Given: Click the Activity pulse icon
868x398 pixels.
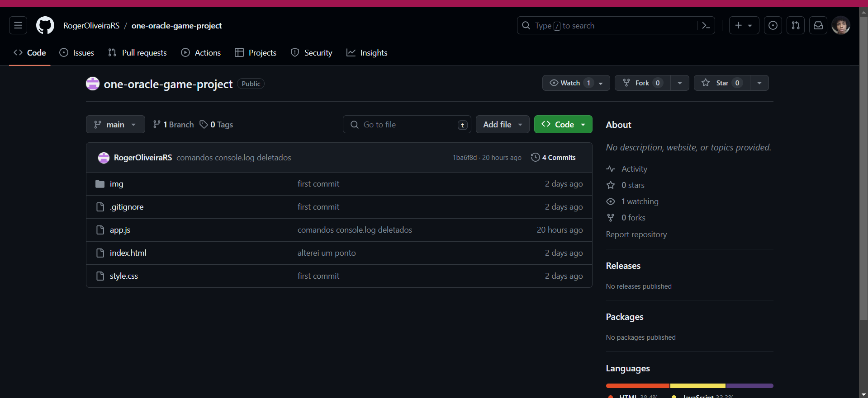Looking at the screenshot, I should pos(611,169).
